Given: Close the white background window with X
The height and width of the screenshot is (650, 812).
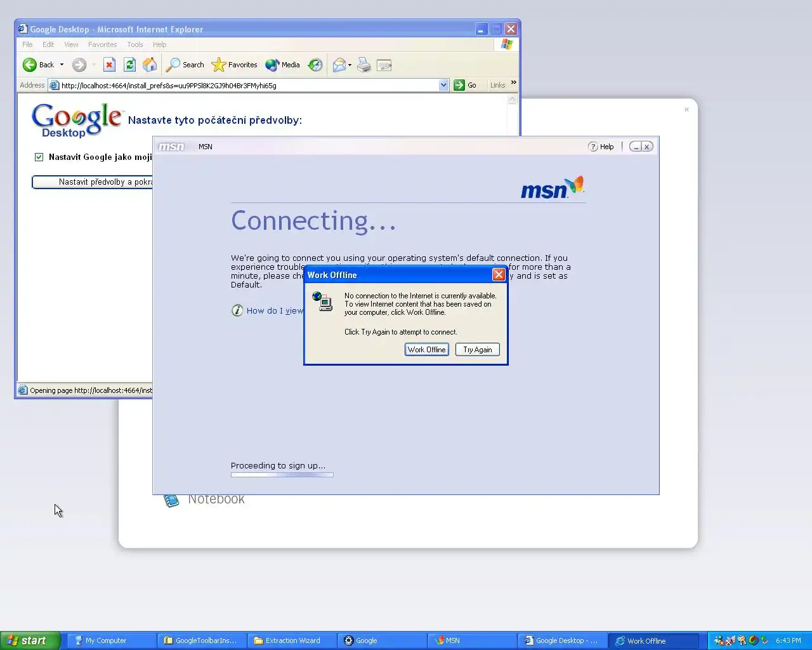Looking at the screenshot, I should tap(686, 110).
